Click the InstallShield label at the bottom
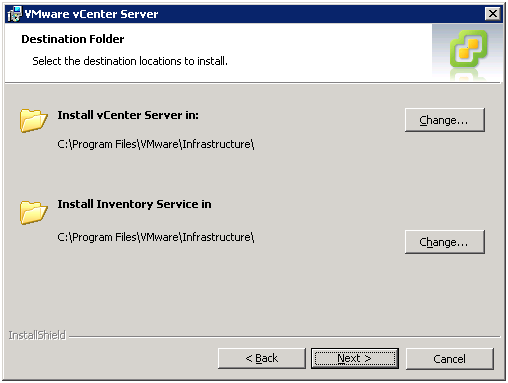The width and height of the screenshot is (508, 383). (37, 335)
